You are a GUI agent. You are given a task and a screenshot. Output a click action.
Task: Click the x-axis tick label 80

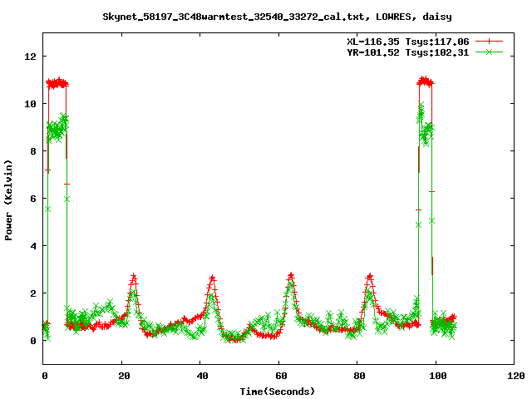click(359, 376)
